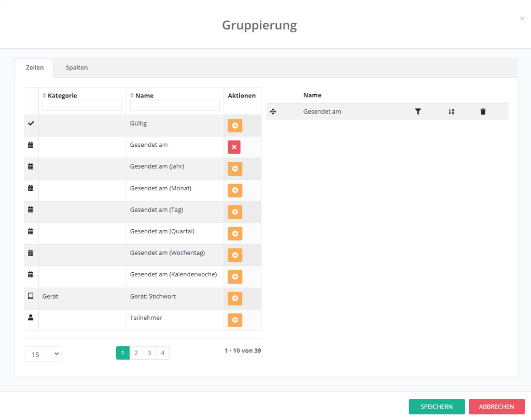Click the filter icon for Gesendet am
The image size is (531, 420).
coord(418,111)
